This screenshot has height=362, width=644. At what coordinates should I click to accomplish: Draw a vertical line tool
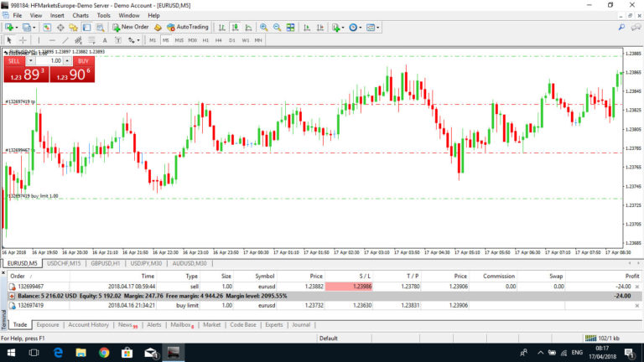39,40
